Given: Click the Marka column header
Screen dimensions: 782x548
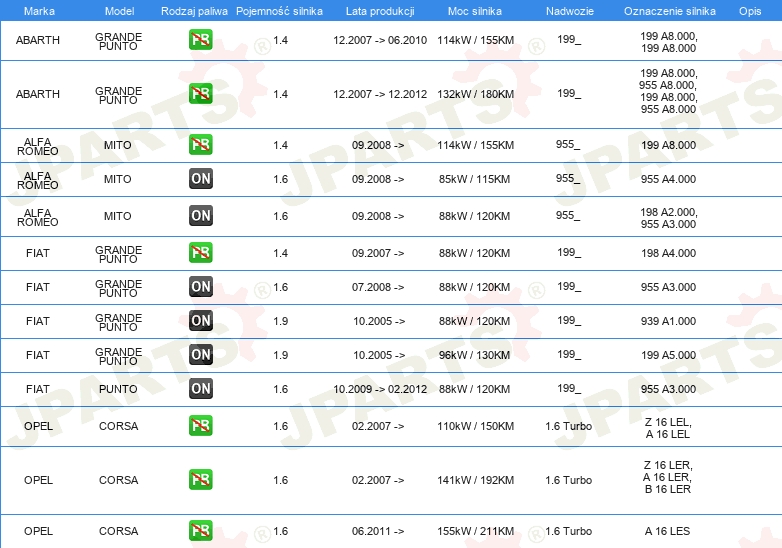Looking at the screenshot, I should coord(39,11).
